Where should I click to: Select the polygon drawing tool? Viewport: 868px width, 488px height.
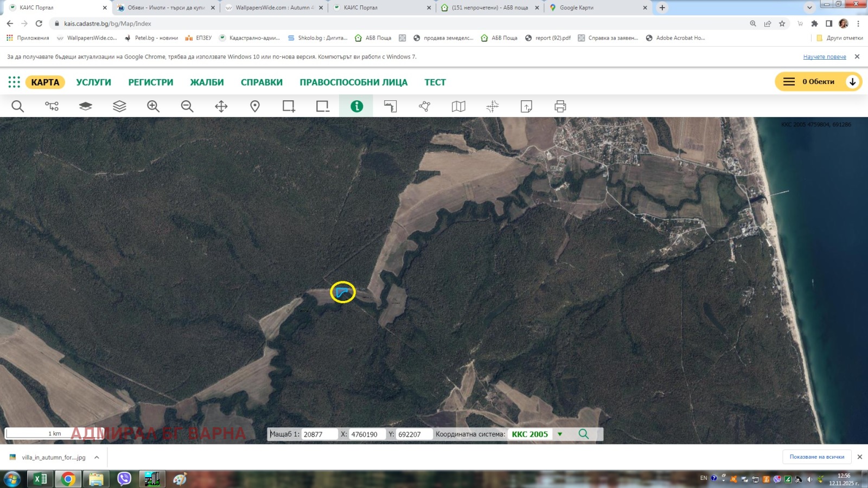(425, 106)
